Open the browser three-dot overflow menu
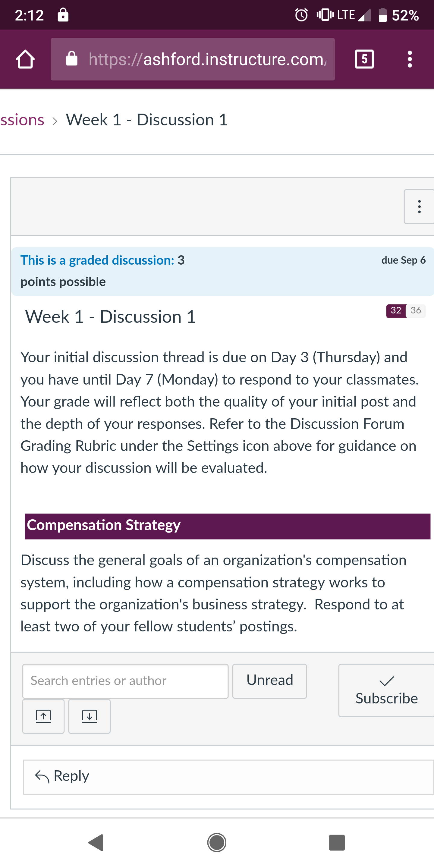Screen dimensions: 434x868 (410, 59)
